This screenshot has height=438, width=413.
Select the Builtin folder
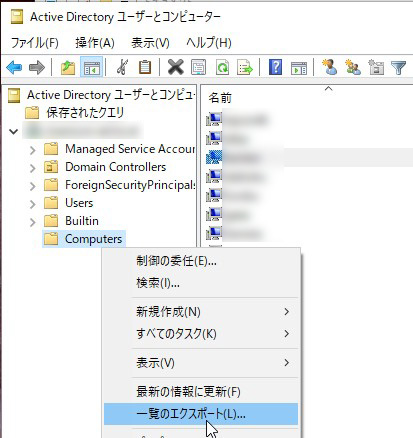coord(71,221)
